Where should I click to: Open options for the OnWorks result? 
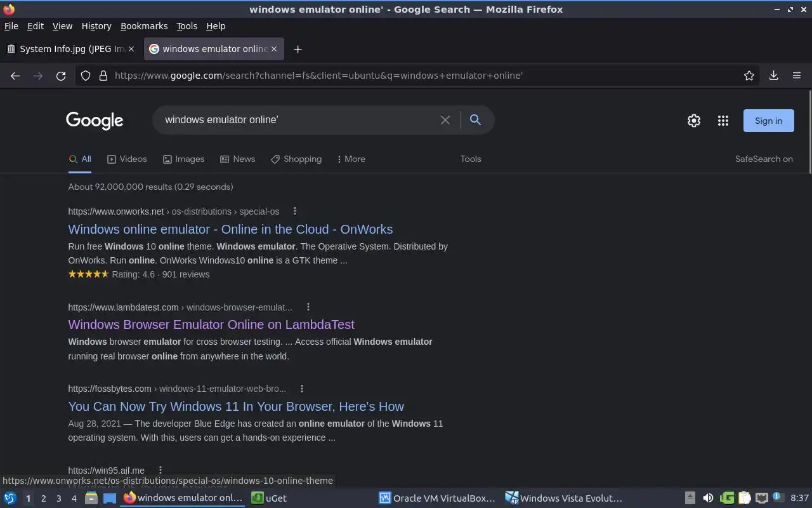click(294, 211)
